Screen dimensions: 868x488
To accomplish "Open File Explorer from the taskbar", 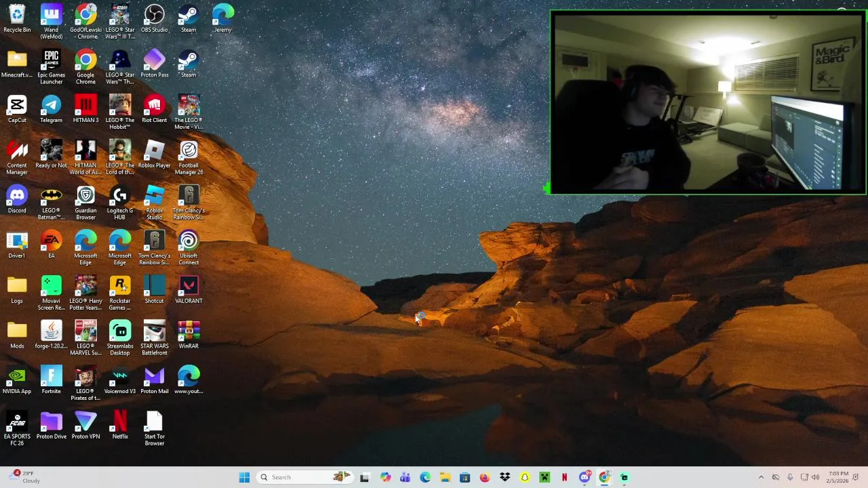I will coord(445,477).
